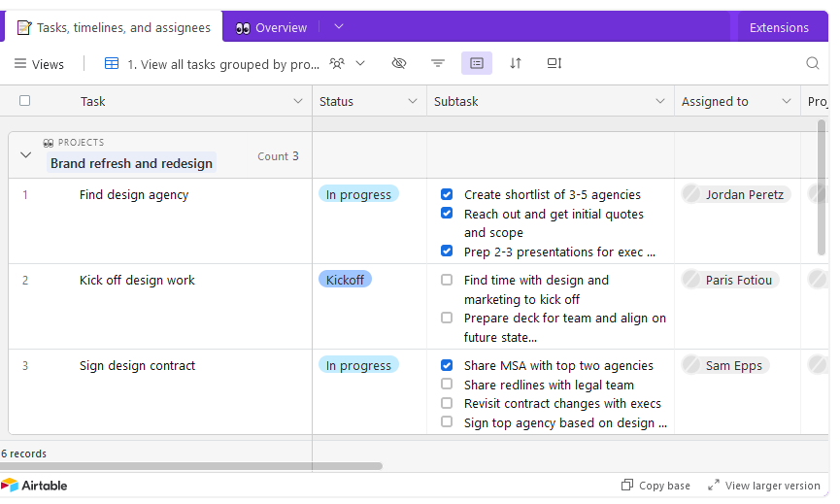Screen dimensions: 840x504
Task: Open the view options chevron beside collaborators icon
Action: 360,63
